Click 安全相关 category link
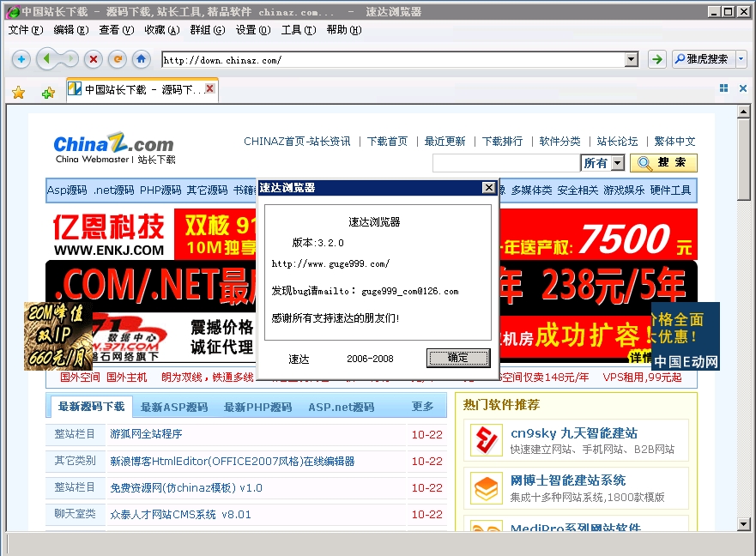Screen dimensions: 756x556 (578, 190)
